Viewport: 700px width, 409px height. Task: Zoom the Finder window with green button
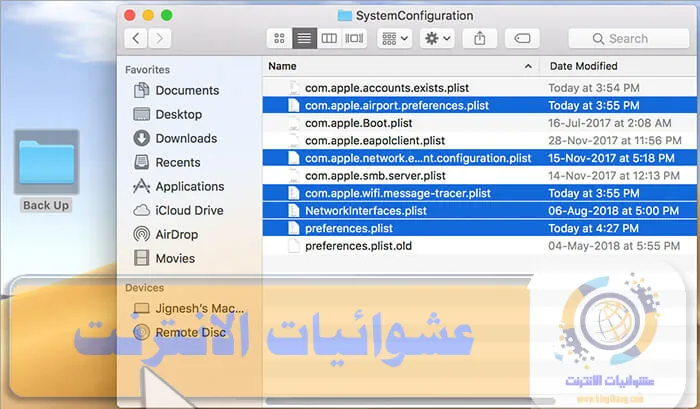[x=167, y=16]
